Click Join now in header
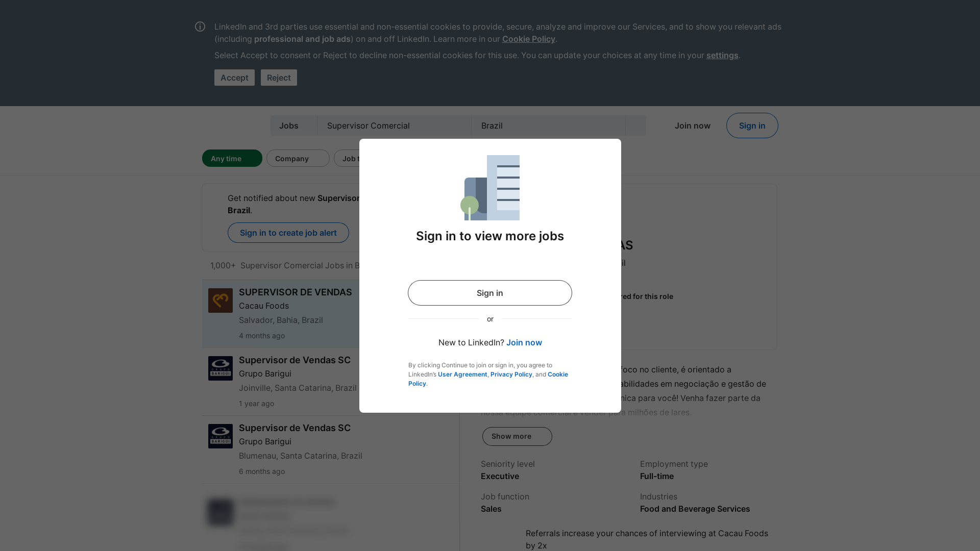The image size is (980, 551). (692, 126)
